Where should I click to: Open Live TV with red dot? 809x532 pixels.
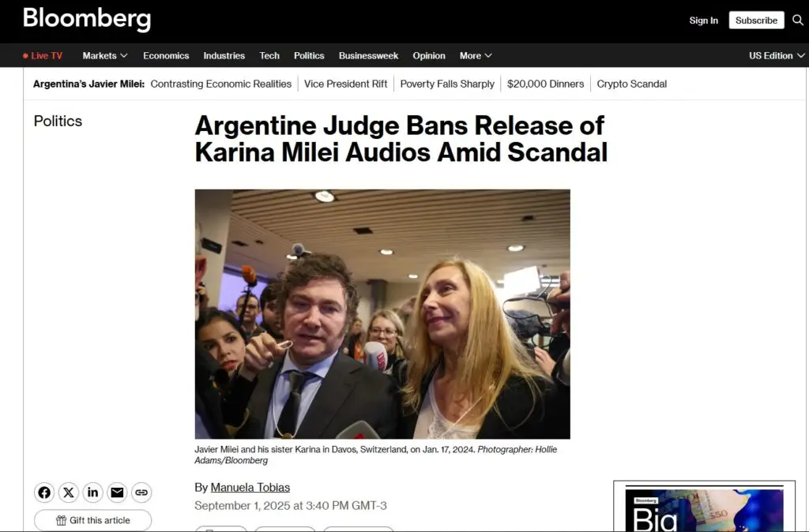click(x=43, y=56)
